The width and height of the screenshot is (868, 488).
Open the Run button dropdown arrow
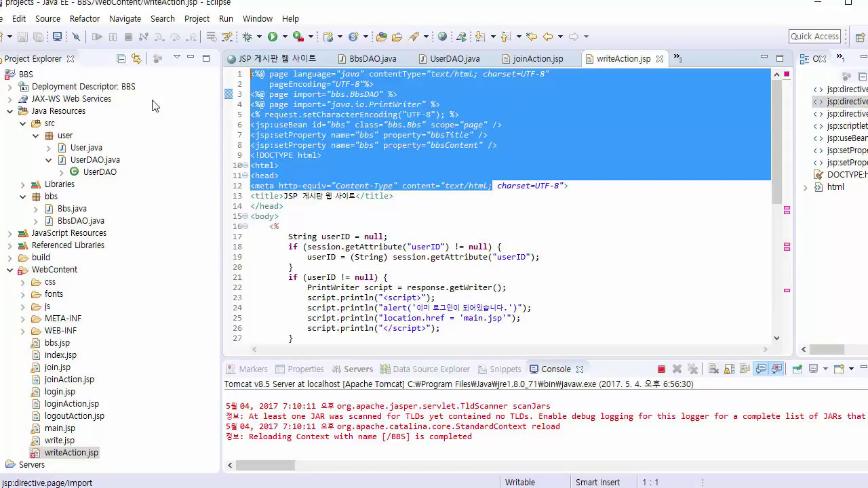pos(285,37)
